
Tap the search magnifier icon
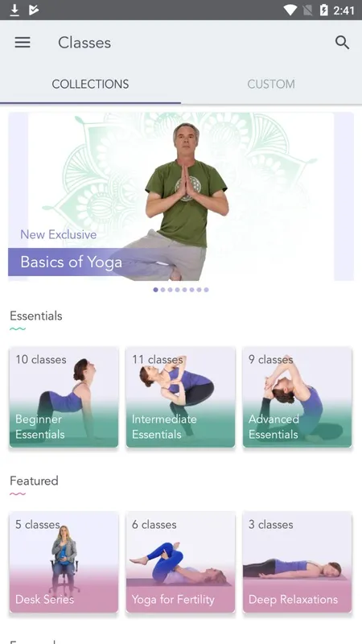[342, 43]
